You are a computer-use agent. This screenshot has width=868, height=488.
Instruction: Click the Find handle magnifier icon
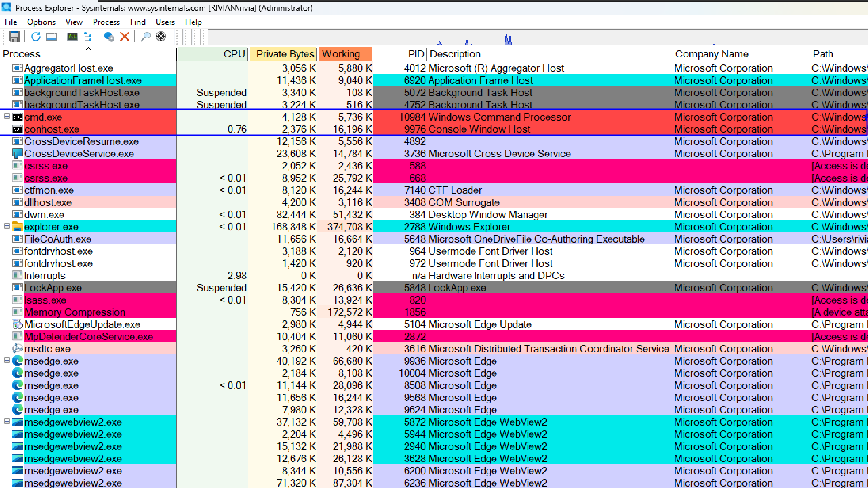[145, 37]
